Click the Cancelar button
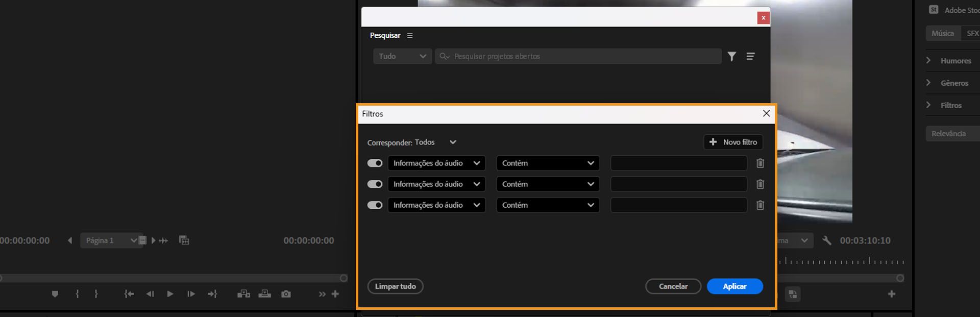 [673, 286]
